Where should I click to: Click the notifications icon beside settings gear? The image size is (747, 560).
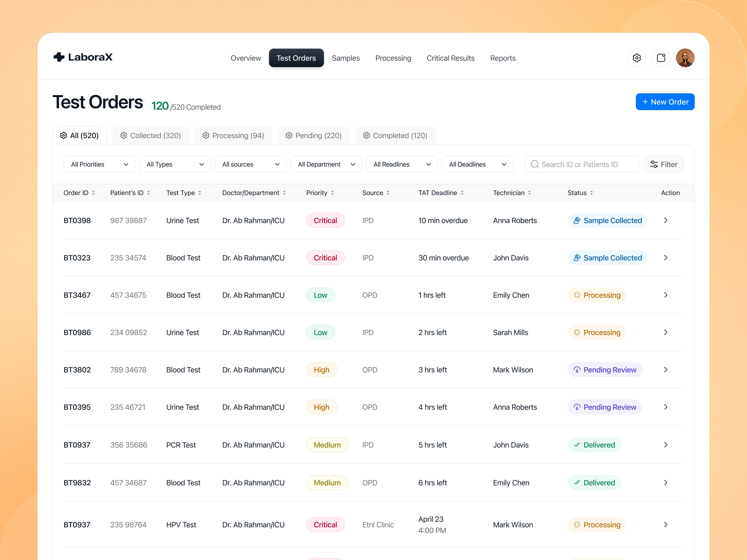661,58
